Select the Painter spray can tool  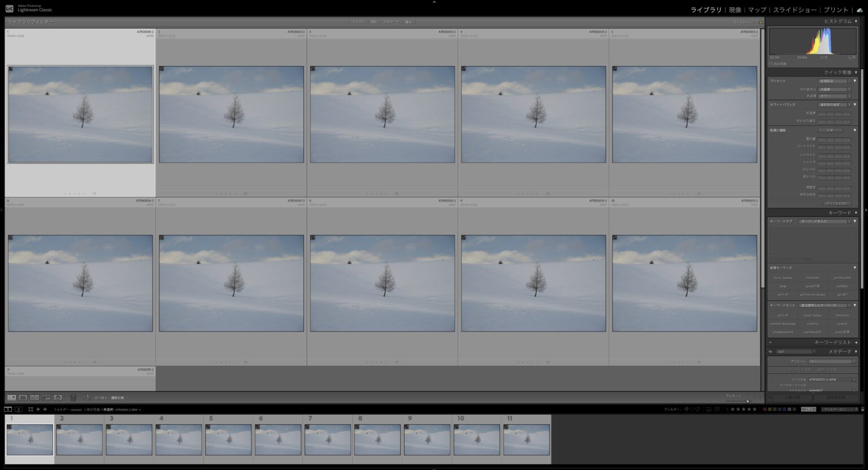pos(73,398)
